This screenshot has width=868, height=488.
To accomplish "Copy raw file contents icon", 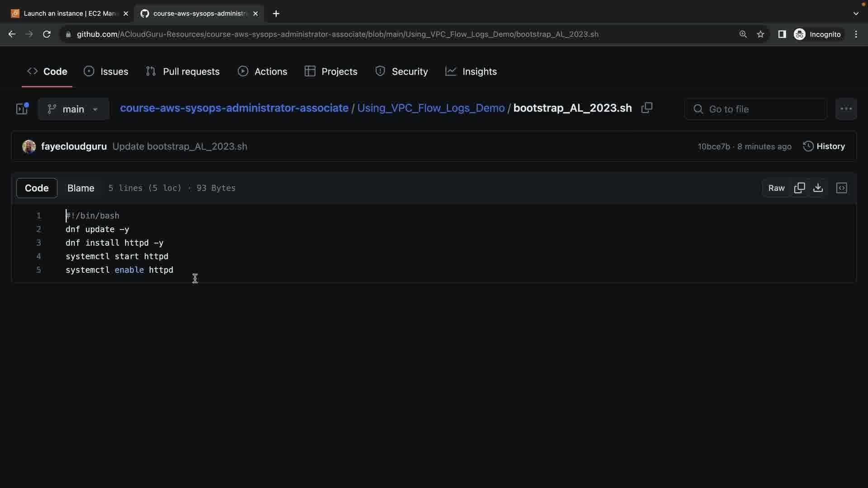I will tap(799, 188).
